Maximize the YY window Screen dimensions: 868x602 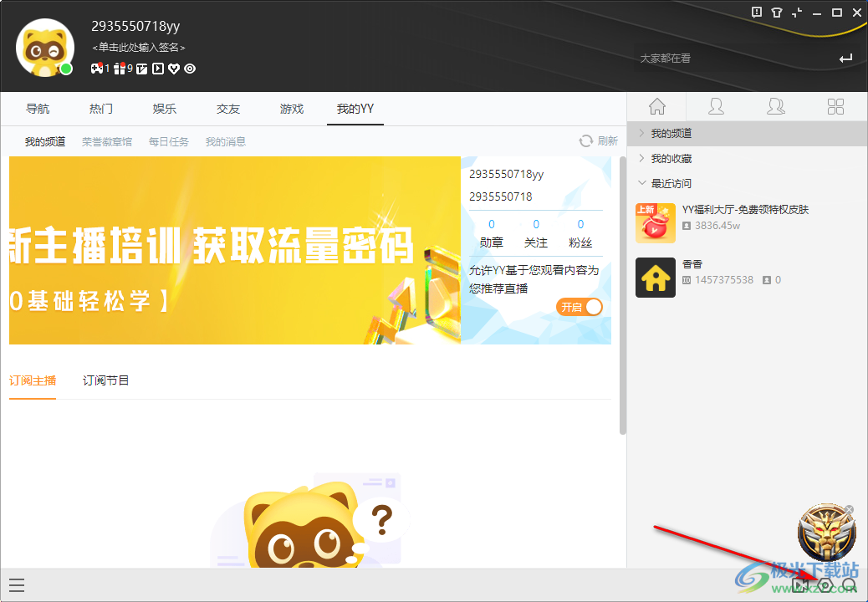click(x=837, y=13)
